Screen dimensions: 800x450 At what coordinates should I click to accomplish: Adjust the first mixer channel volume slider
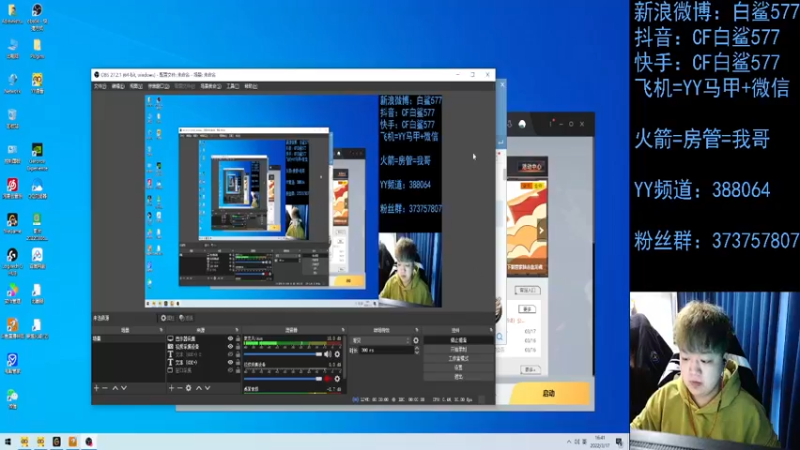click(x=283, y=354)
